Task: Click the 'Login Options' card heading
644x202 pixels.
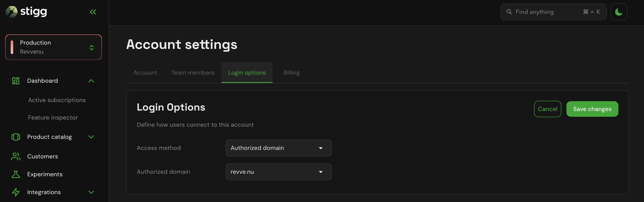Action: click(x=171, y=107)
